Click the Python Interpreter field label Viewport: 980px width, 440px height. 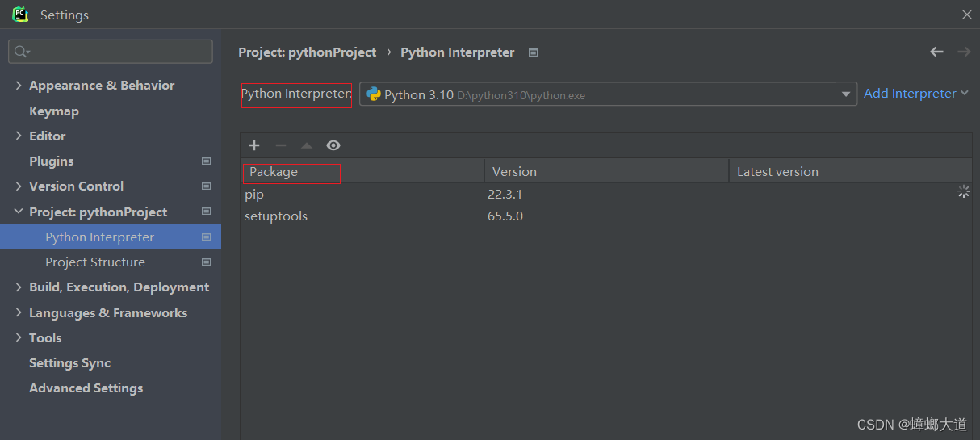[x=296, y=94]
